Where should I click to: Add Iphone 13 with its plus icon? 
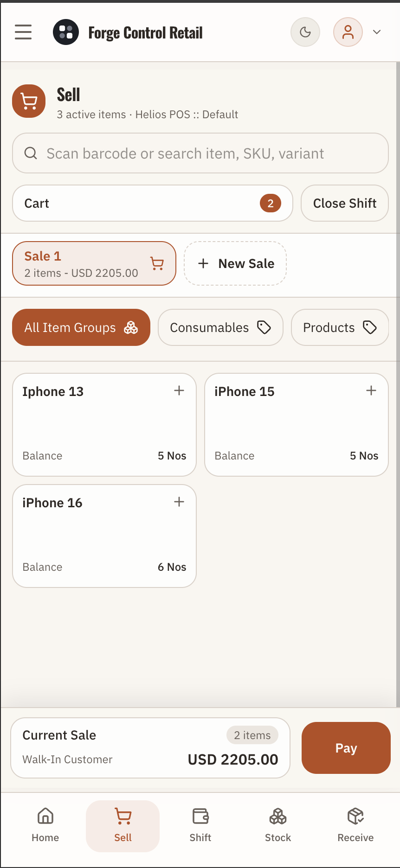179,390
